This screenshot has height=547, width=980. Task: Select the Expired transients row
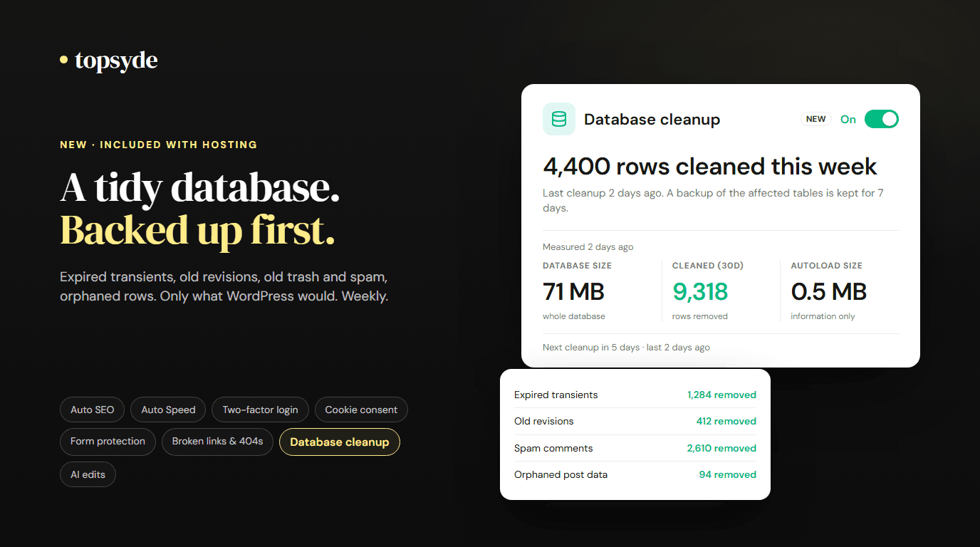[635, 395]
